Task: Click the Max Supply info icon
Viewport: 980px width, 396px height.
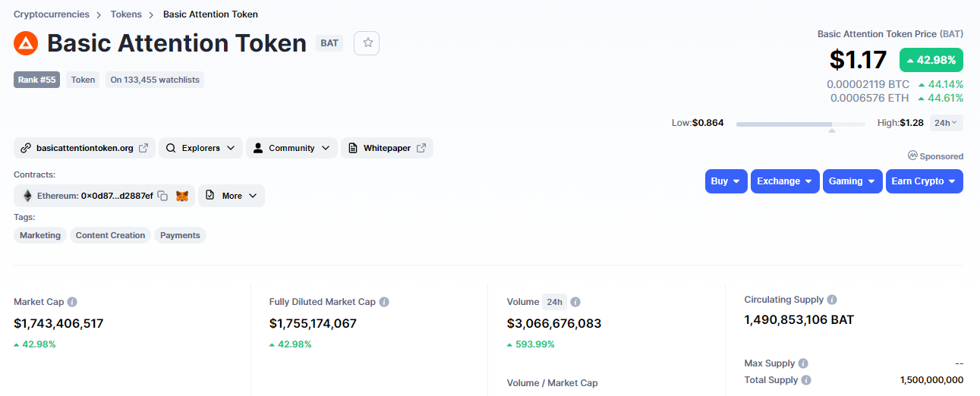Action: pyautogui.click(x=803, y=363)
